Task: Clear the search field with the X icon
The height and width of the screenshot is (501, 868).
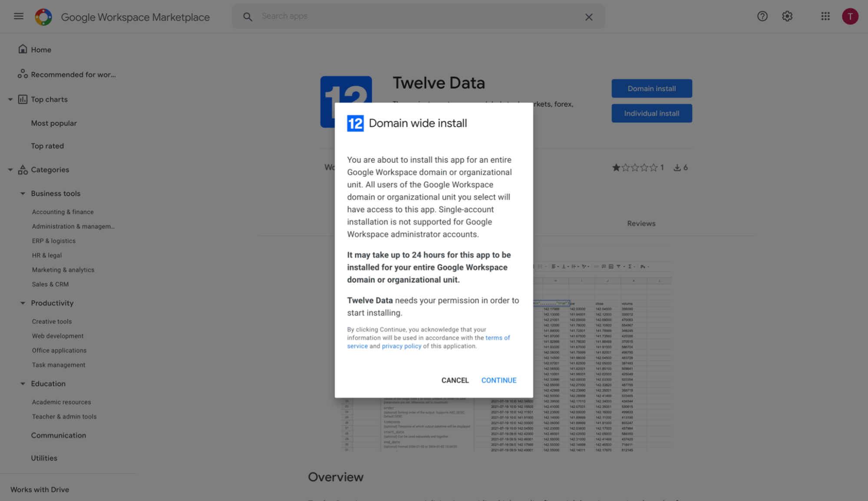Action: pos(589,17)
